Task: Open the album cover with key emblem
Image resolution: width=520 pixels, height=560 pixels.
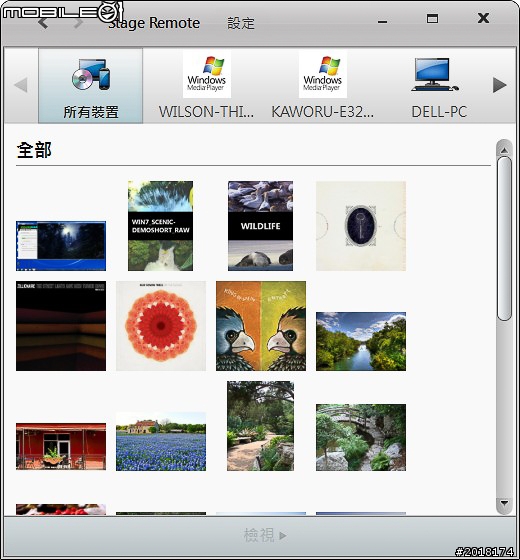Action: coord(361,226)
